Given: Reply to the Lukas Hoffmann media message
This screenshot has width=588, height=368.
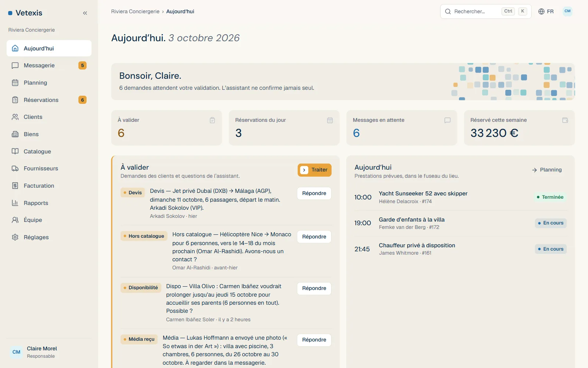Looking at the screenshot, I should click(314, 340).
